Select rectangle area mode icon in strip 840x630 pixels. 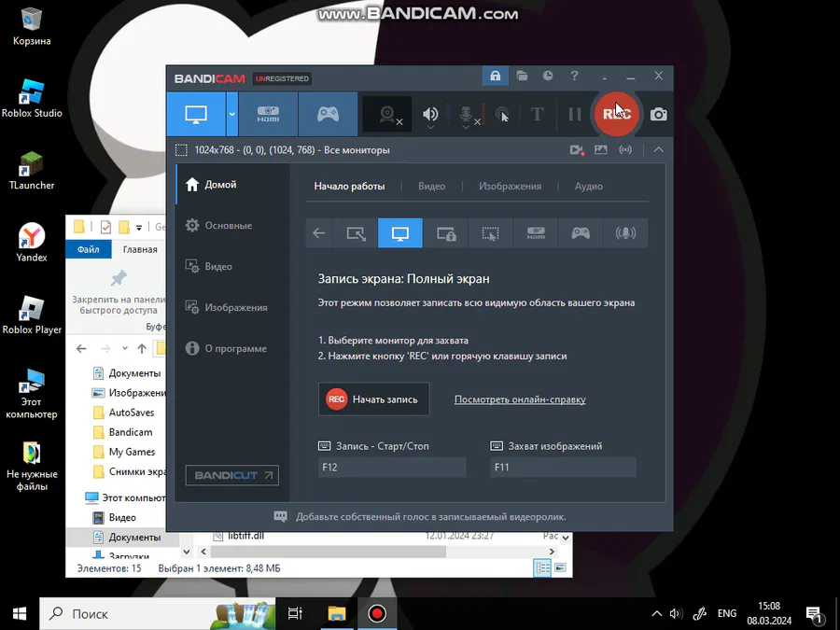coord(356,233)
